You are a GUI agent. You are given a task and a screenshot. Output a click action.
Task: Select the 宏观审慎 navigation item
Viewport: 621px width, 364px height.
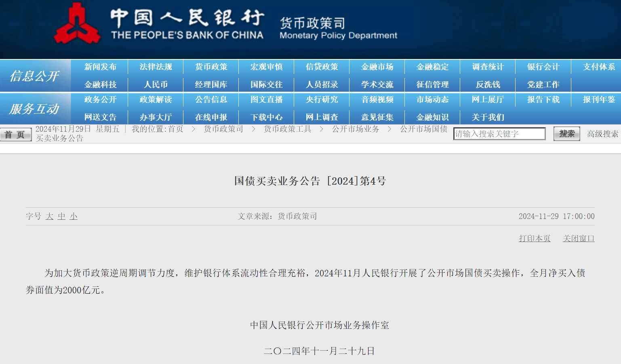coord(266,67)
